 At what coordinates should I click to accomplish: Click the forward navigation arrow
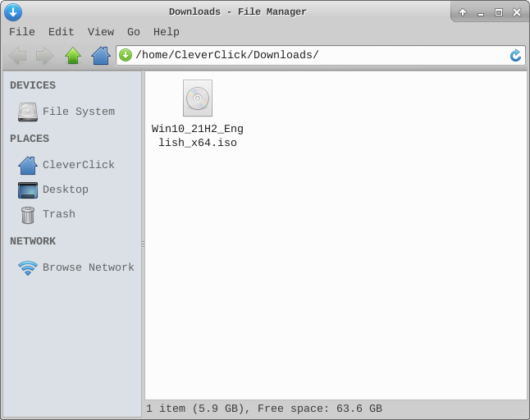coord(44,56)
